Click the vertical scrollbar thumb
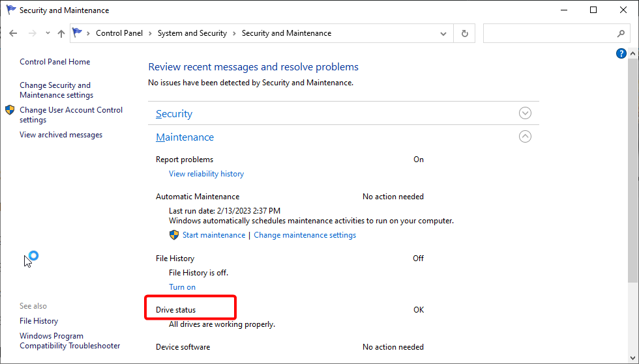This screenshot has height=364, width=639. 632,170
